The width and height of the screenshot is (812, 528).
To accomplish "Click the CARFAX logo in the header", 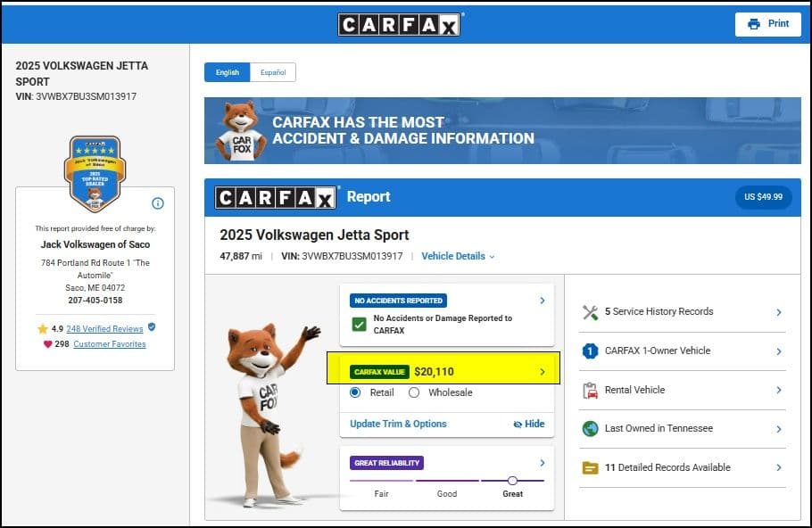I will (400, 24).
